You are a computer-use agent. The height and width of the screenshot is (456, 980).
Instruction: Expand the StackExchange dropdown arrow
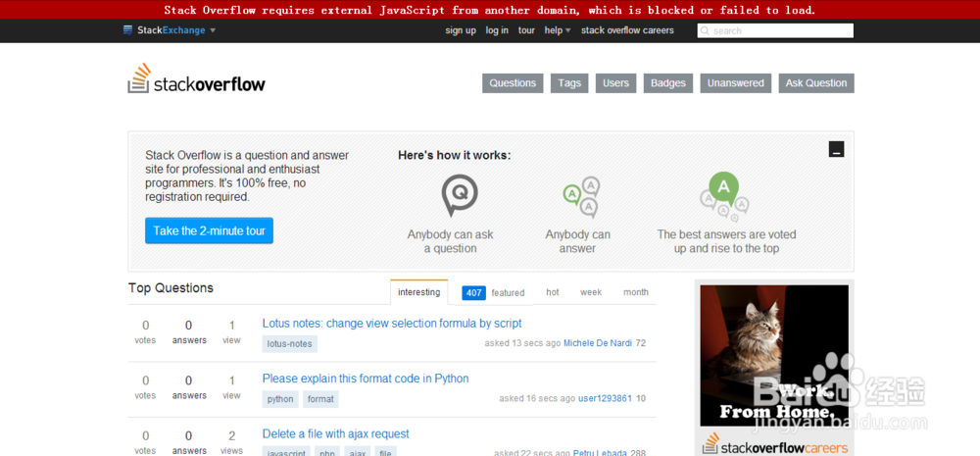213,30
